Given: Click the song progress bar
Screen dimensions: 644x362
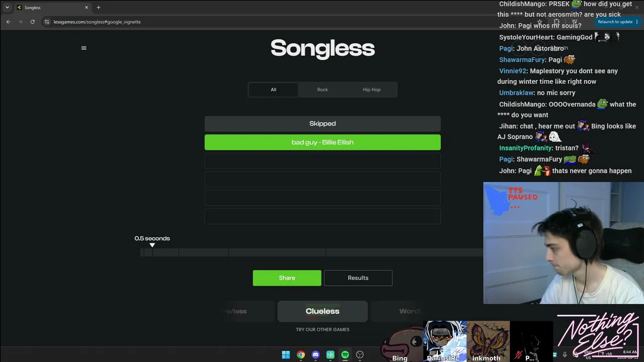Looking at the screenshot, I should [x=311, y=252].
